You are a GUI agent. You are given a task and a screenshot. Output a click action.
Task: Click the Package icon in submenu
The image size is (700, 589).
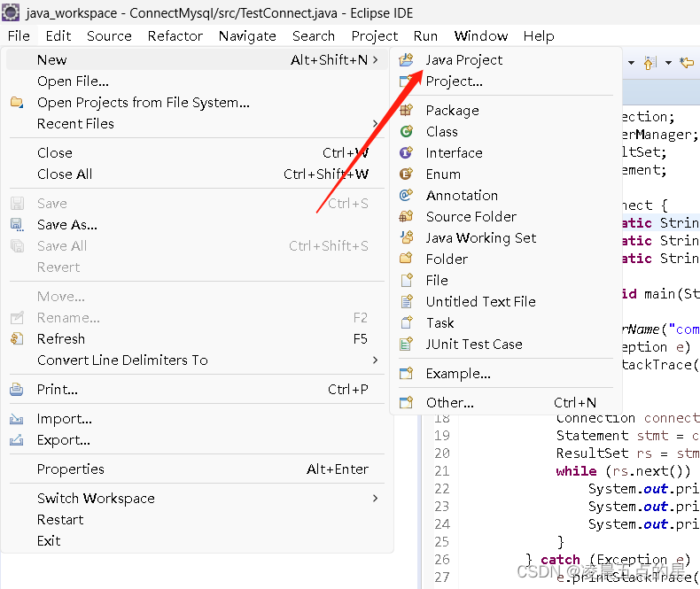pyautogui.click(x=406, y=110)
